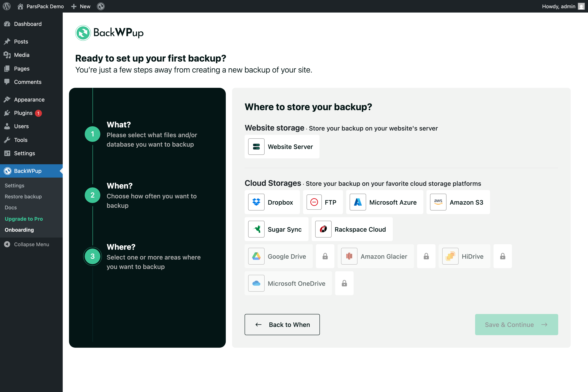Click the Dashboard gauge icon

[7, 24]
